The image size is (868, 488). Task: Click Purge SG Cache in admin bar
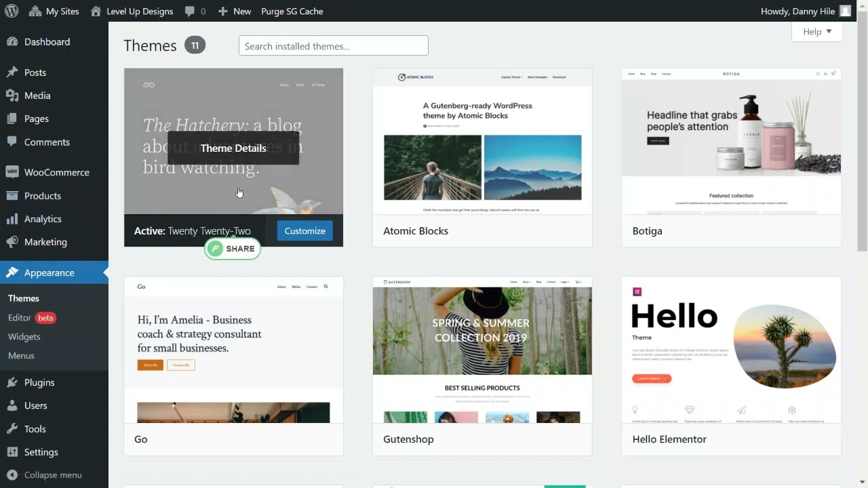click(x=292, y=11)
